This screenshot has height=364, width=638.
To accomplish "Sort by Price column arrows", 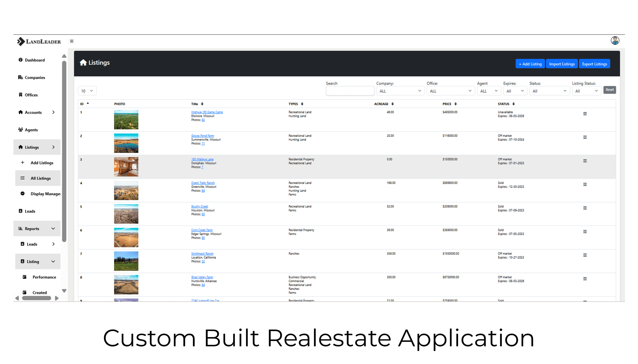I will (456, 104).
